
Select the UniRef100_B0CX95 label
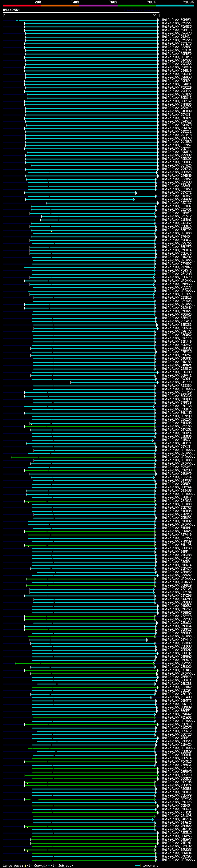pos(177,856)
